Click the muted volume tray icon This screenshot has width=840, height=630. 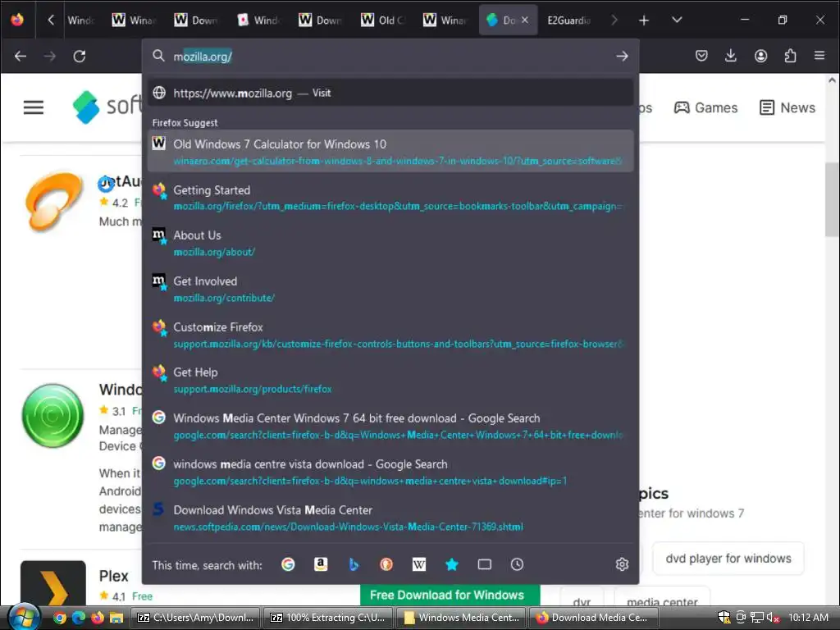tap(773, 618)
